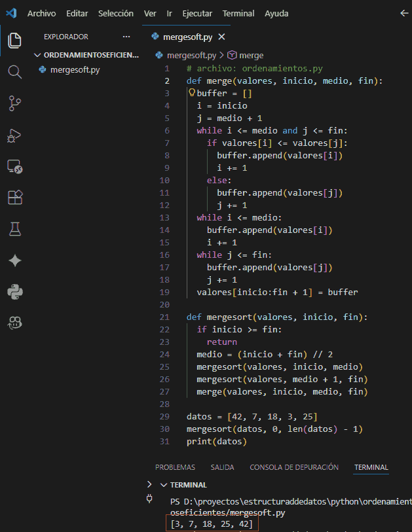The width and height of the screenshot is (412, 532).
Task: Click the 'print(datos)' line
Action: (x=216, y=442)
